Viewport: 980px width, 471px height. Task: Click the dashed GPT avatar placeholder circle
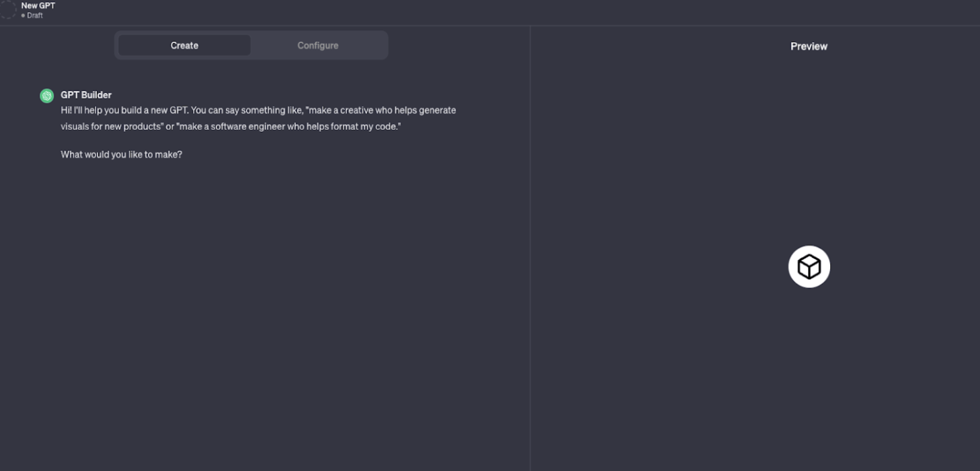[8, 9]
